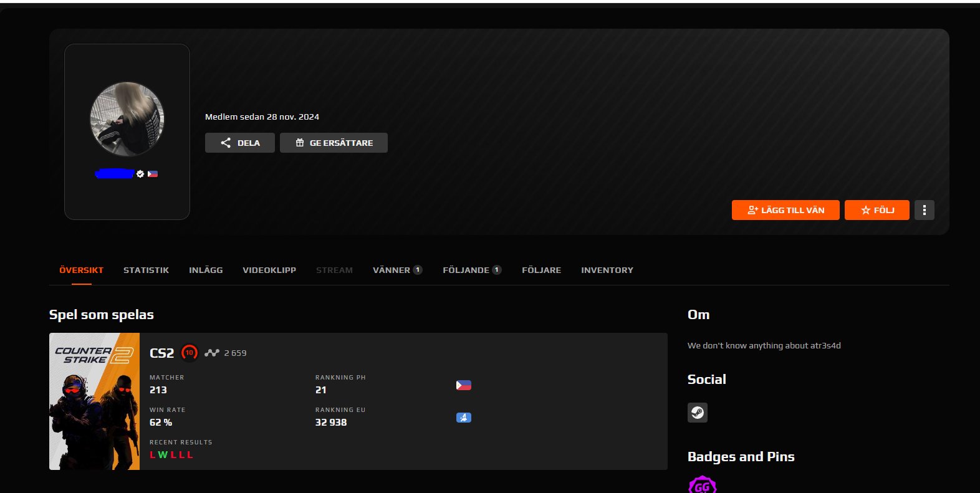Click the 'Social' heading

707,380
